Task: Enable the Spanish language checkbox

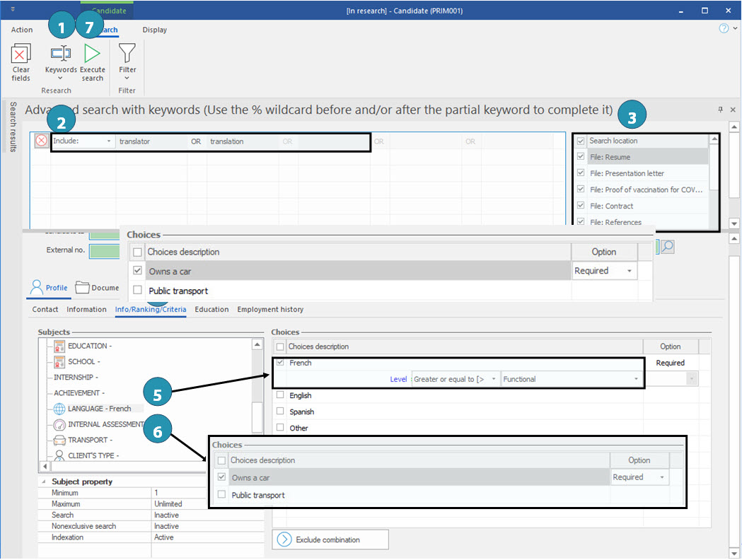Action: pos(281,412)
